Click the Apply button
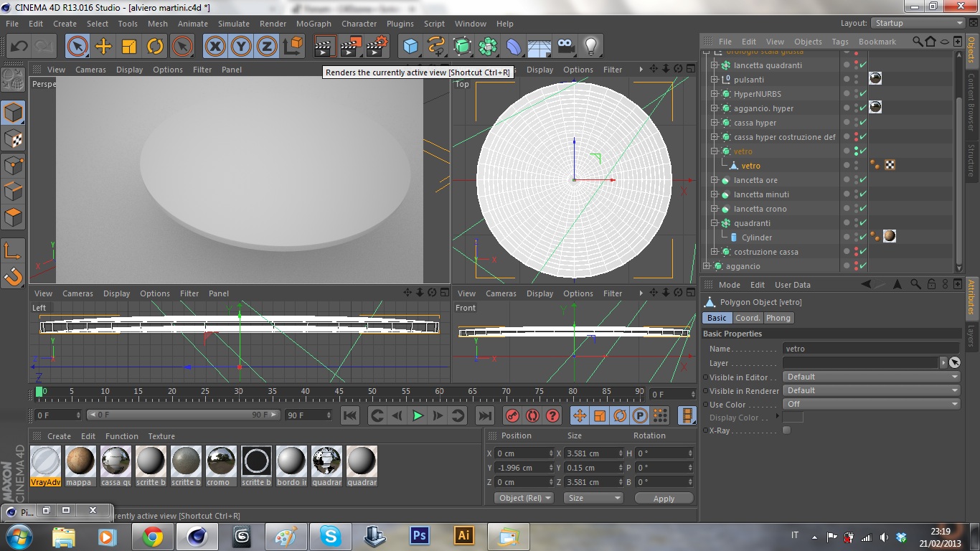 coord(664,498)
